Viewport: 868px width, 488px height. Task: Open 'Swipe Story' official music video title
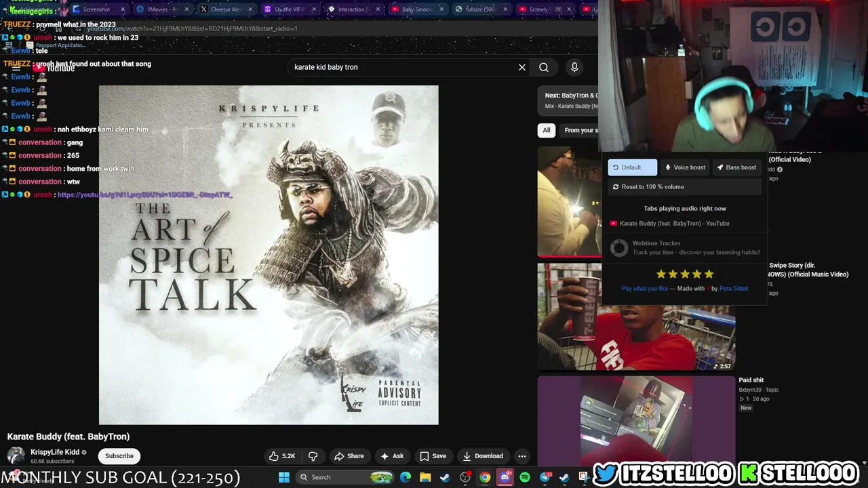click(808, 270)
